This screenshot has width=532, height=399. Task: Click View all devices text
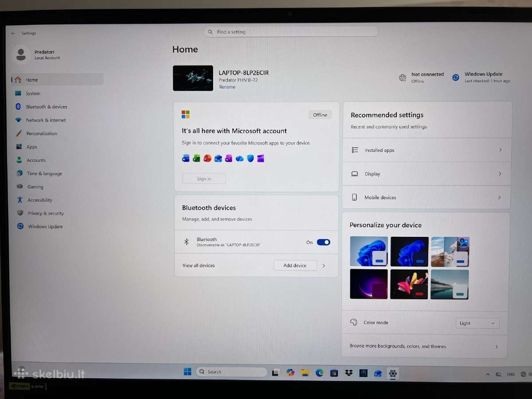pos(199,266)
